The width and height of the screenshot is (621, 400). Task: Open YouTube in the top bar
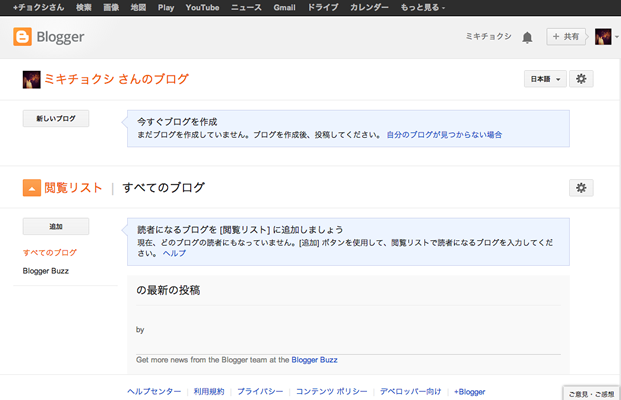pos(202,8)
